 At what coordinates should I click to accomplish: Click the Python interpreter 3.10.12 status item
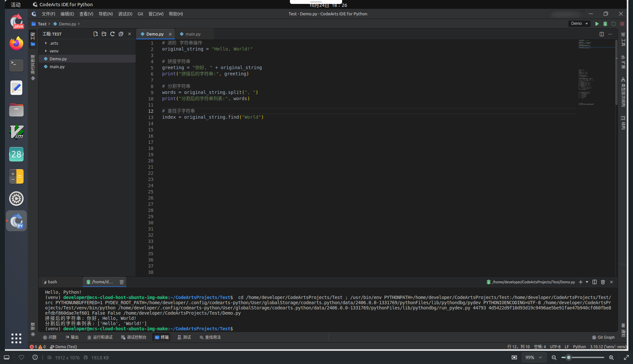pyautogui.click(x=608, y=347)
